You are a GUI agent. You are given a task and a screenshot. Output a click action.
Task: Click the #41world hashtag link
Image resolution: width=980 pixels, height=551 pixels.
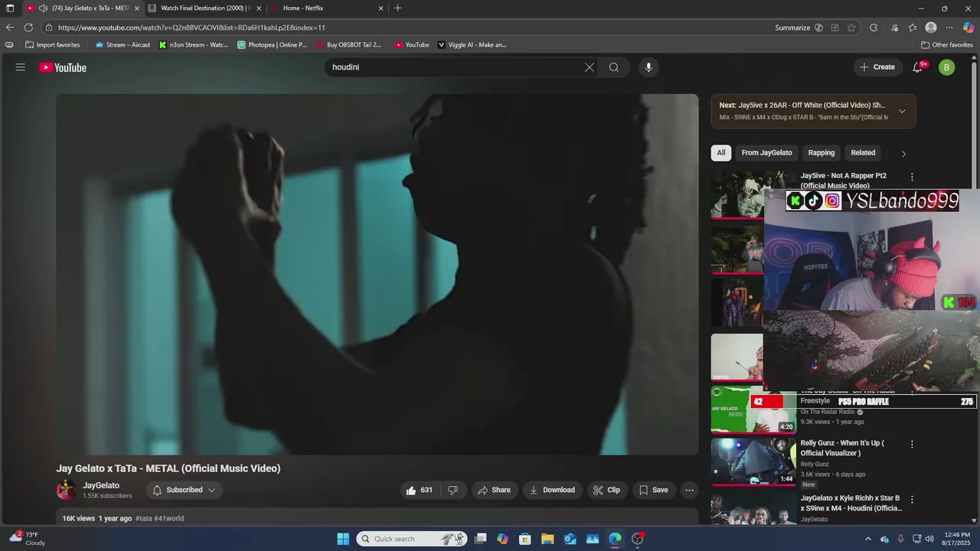tap(169, 518)
